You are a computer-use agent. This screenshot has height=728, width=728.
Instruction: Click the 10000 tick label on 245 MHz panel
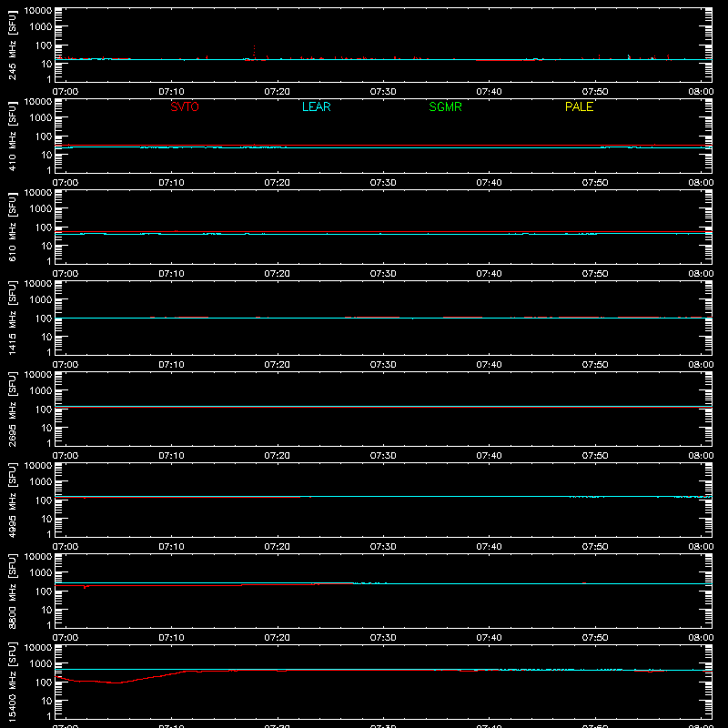coord(38,11)
